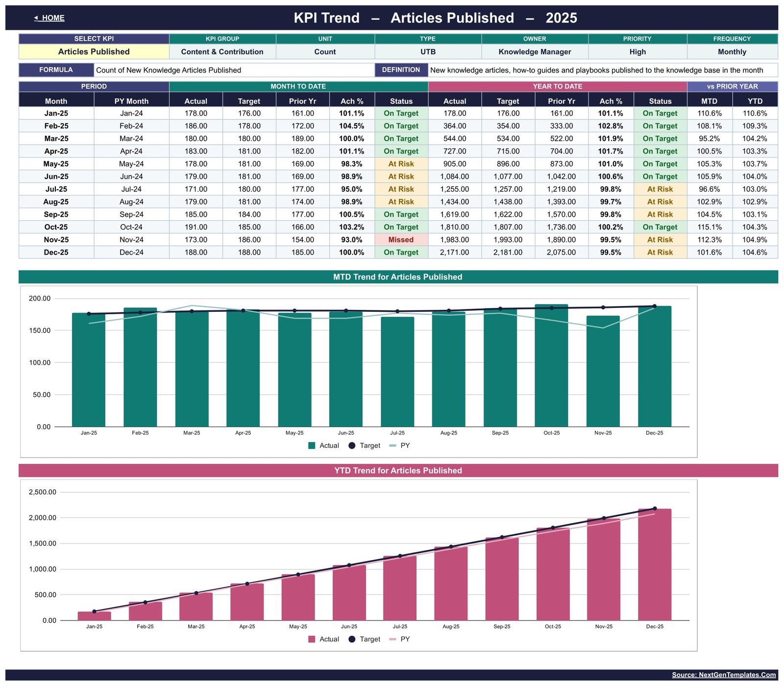Click the YTD Trend for Articles Published title
The height and width of the screenshot is (686, 784).
click(x=398, y=471)
